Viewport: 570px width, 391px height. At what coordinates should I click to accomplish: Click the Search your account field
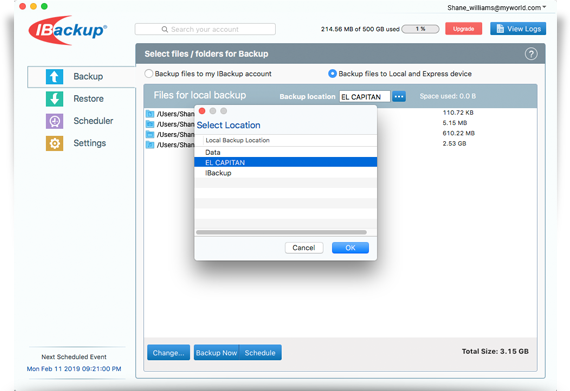(205, 29)
